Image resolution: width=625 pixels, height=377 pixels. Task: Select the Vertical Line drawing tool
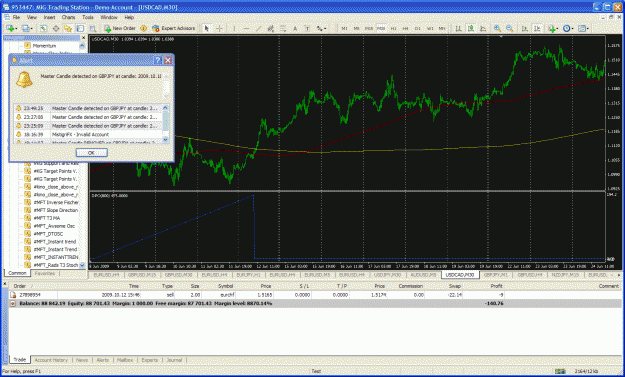tap(234, 28)
